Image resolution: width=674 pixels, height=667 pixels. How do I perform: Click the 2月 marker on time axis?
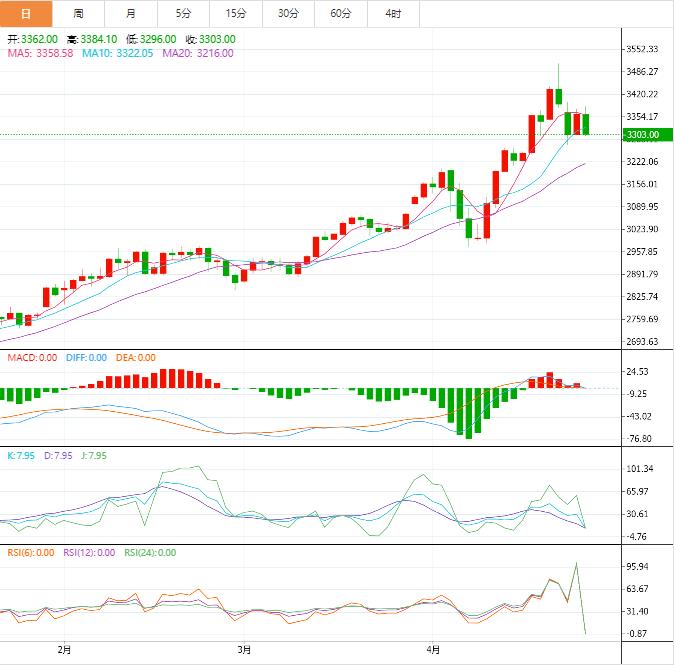(x=64, y=649)
